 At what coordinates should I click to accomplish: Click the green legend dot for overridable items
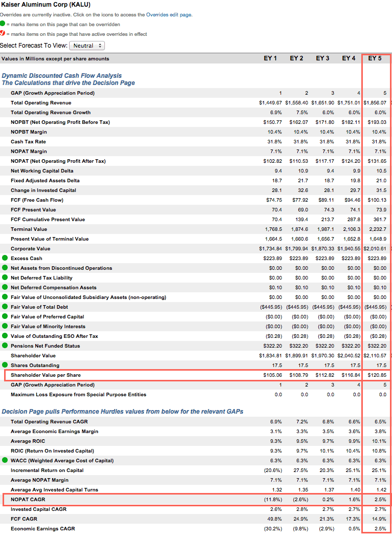(x=3, y=24)
